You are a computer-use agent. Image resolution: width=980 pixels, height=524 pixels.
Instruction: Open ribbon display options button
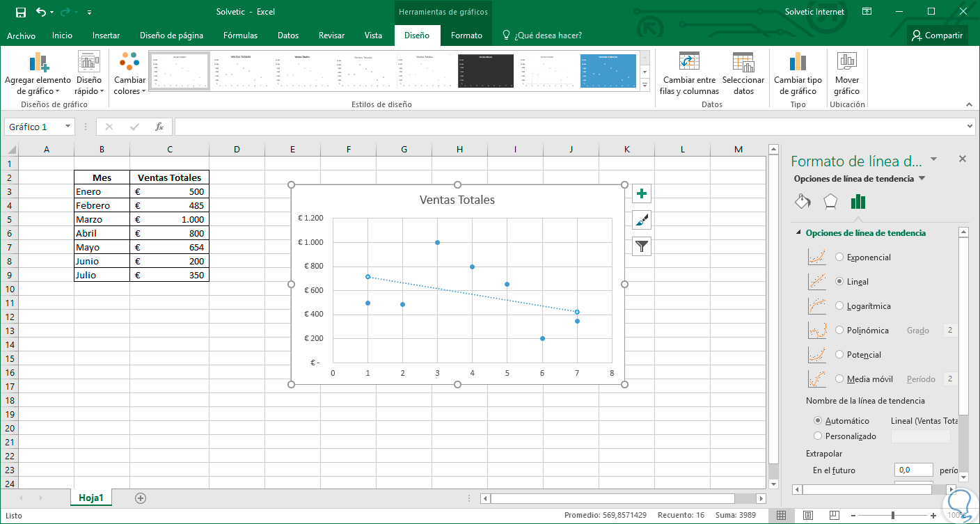pyautogui.click(x=867, y=12)
